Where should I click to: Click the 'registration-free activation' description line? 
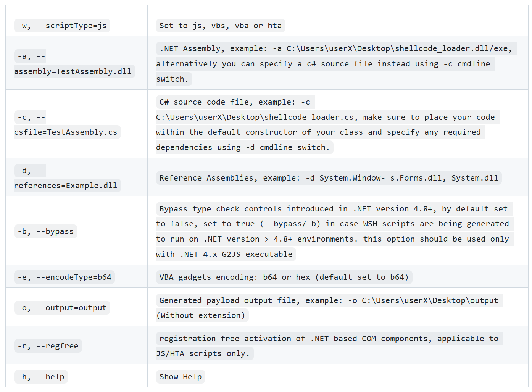click(x=329, y=339)
